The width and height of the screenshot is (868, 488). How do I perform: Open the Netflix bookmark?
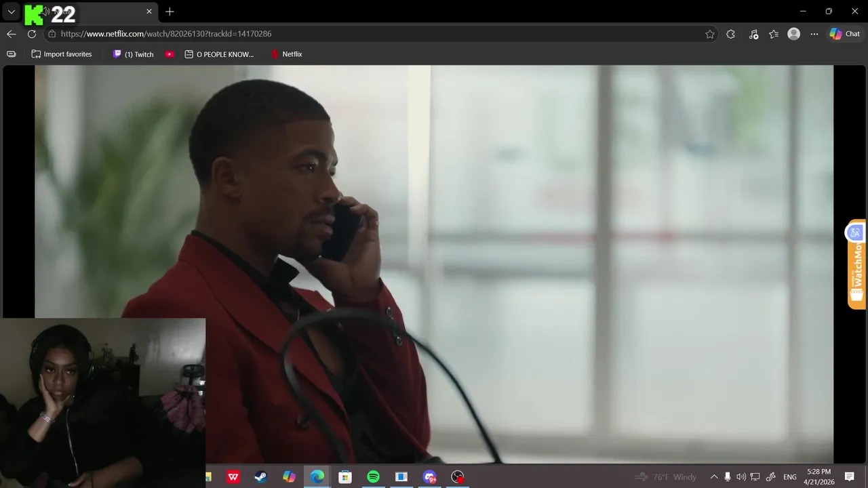point(287,54)
